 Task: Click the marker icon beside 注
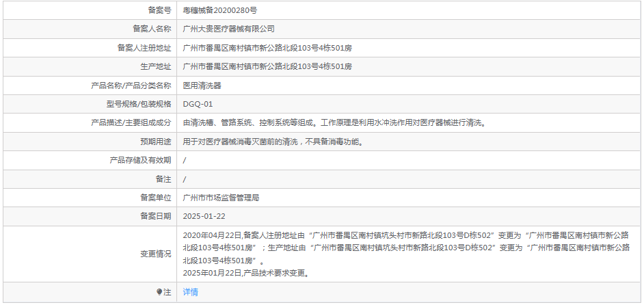[x=159, y=292]
